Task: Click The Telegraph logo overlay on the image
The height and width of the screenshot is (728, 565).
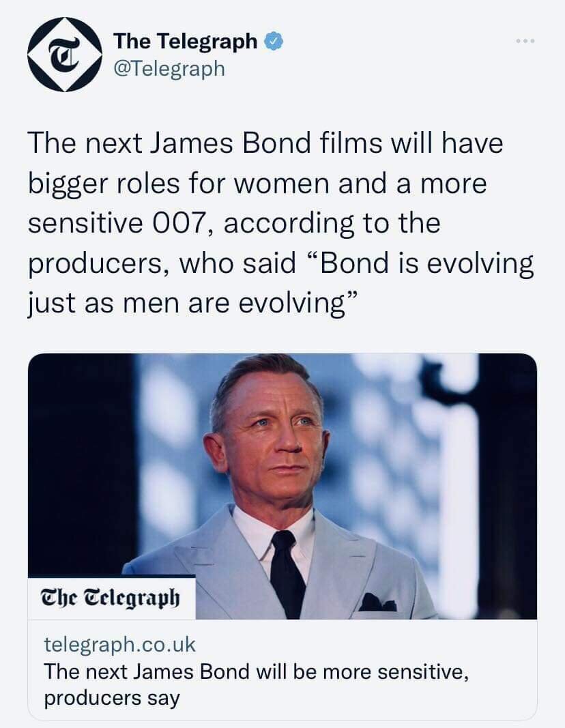Action: click(111, 598)
